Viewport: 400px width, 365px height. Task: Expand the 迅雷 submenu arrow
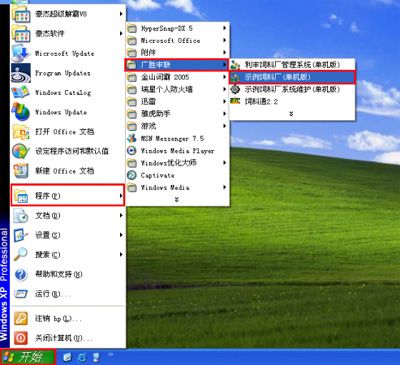click(225, 101)
